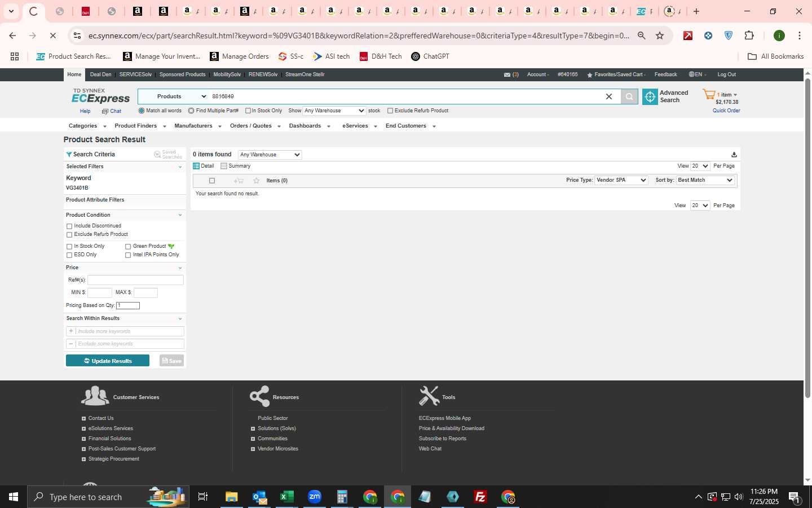Go to the Deal Den tab
The image size is (812, 508).
(100, 75)
